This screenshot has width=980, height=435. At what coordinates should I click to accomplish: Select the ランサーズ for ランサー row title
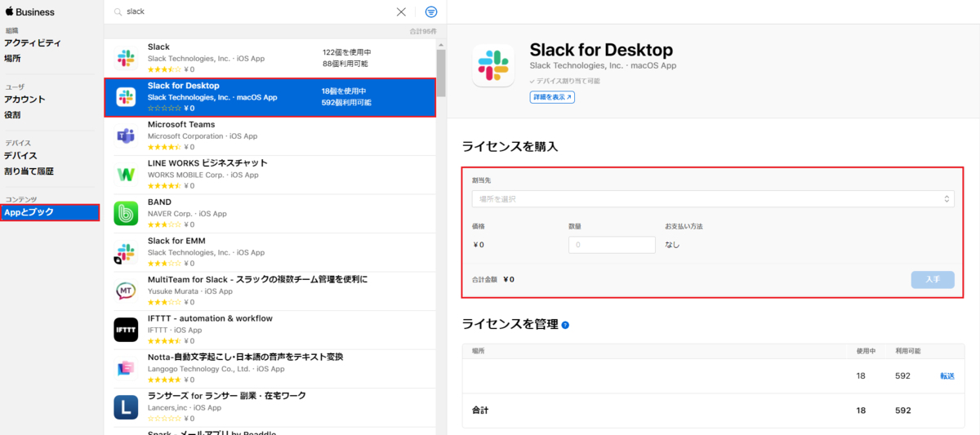[x=226, y=396]
